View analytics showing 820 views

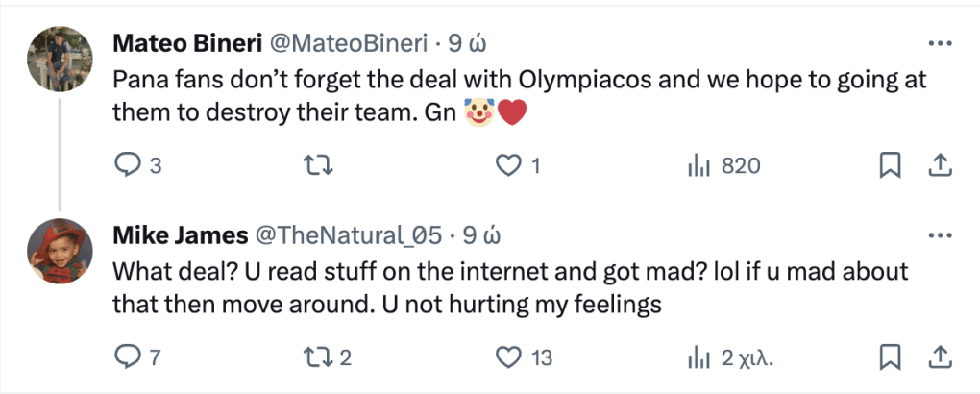pos(698,166)
